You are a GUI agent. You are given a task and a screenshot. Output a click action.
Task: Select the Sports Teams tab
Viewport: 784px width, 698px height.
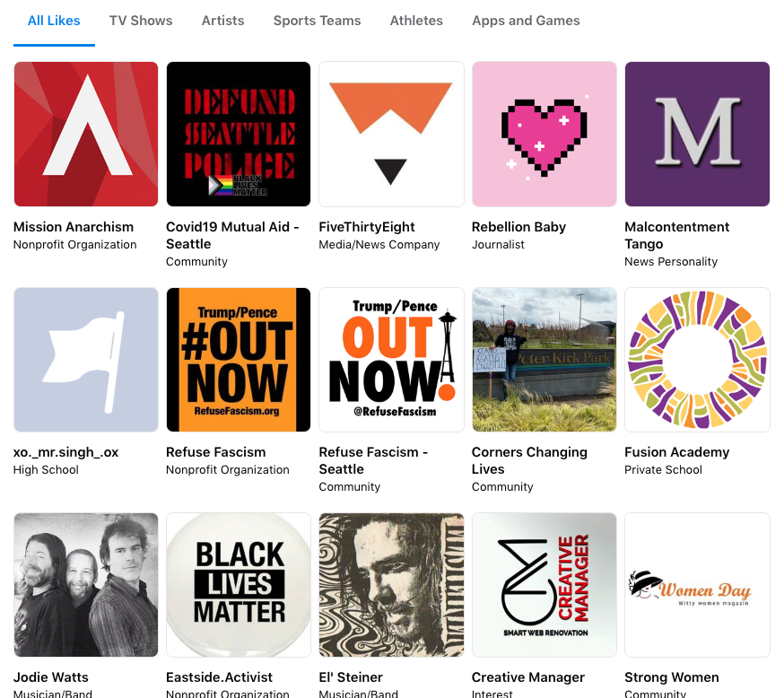tap(317, 21)
